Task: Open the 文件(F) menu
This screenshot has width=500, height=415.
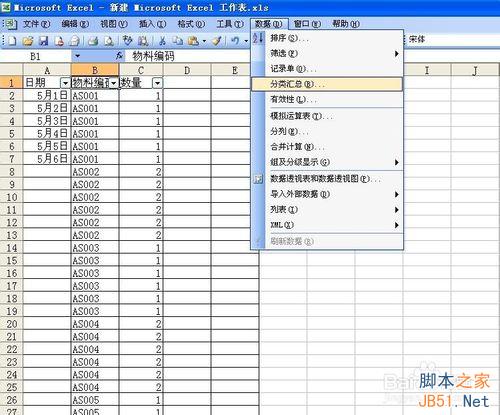Action: (36, 24)
